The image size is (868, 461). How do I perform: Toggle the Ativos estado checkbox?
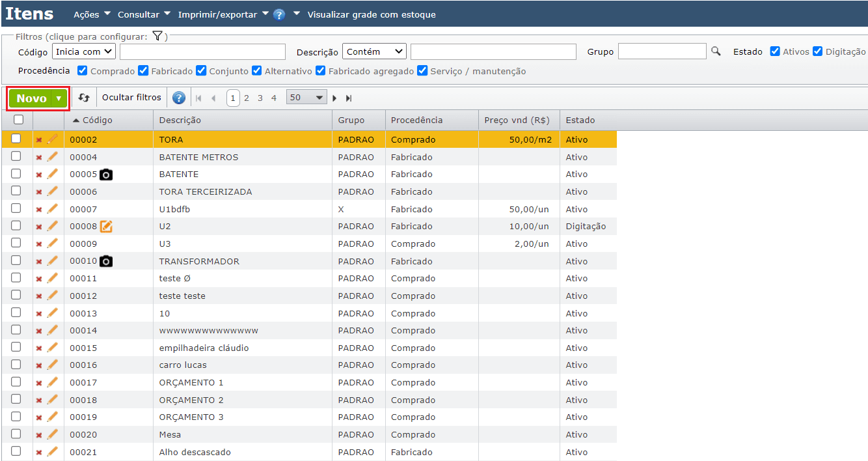click(775, 51)
